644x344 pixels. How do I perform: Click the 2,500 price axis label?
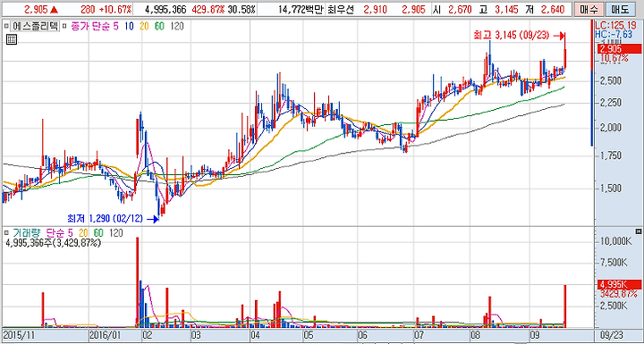click(x=611, y=81)
